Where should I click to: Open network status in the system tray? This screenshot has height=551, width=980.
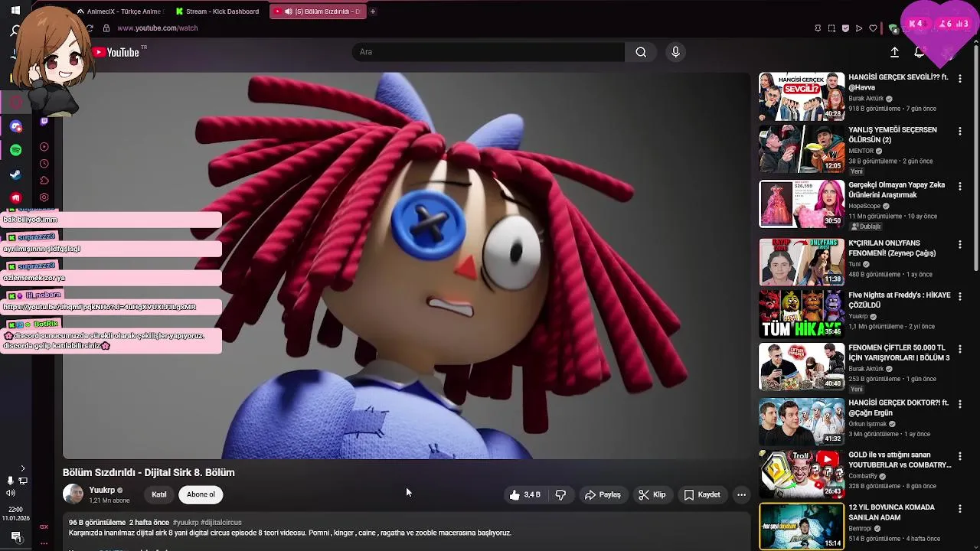(23, 481)
